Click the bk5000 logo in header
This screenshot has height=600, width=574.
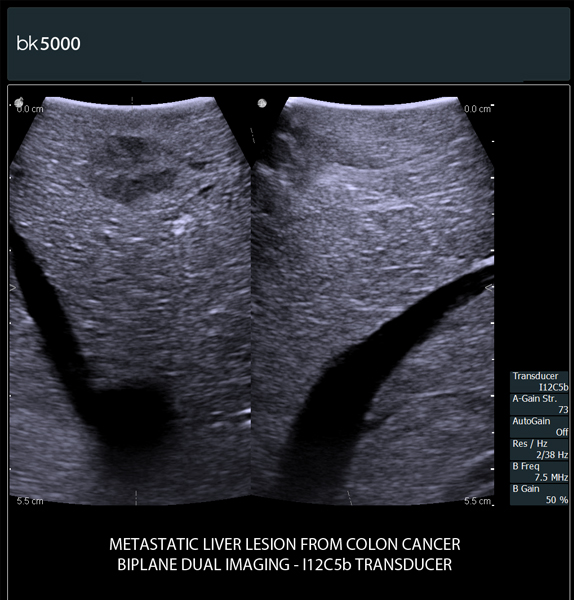coord(48,44)
